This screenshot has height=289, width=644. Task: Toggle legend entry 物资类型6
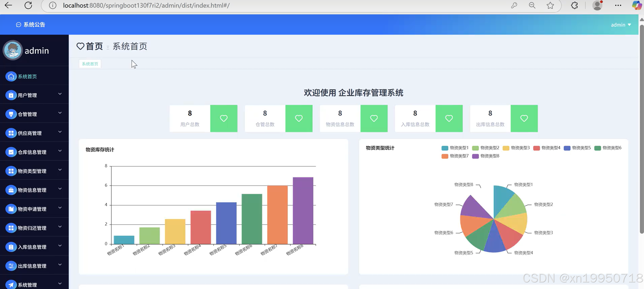tap(608, 148)
